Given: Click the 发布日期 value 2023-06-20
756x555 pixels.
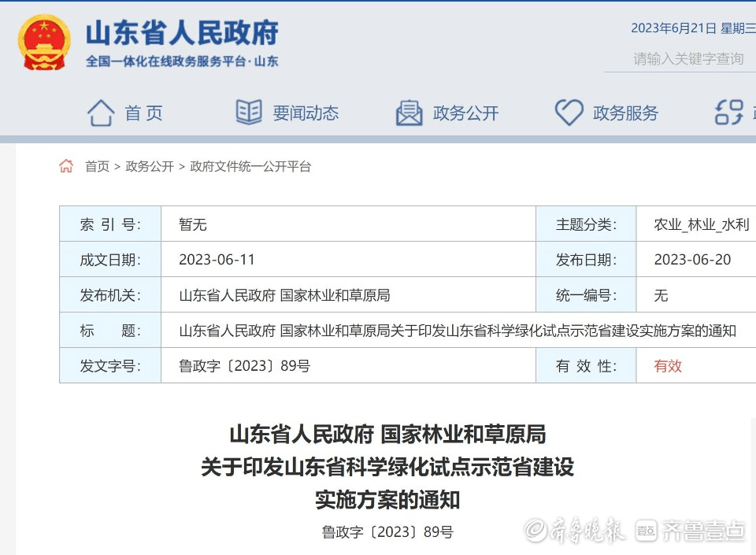Looking at the screenshot, I should click(x=692, y=260).
